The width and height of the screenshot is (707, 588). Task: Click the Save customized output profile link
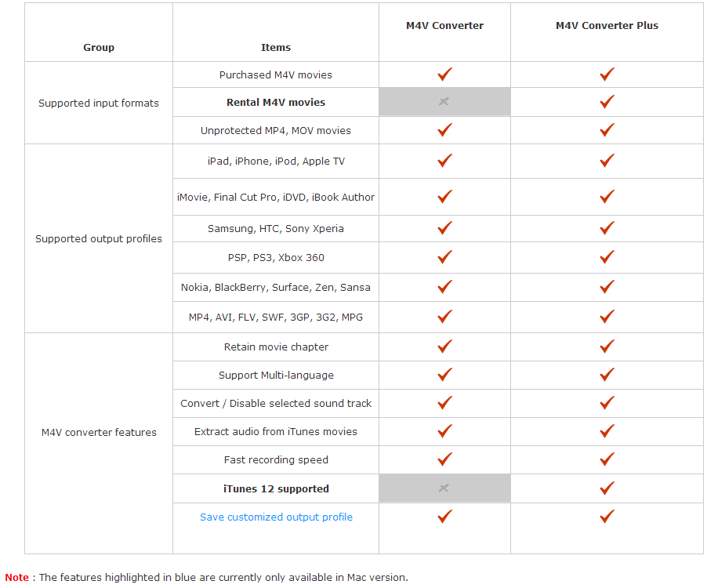tap(276, 517)
